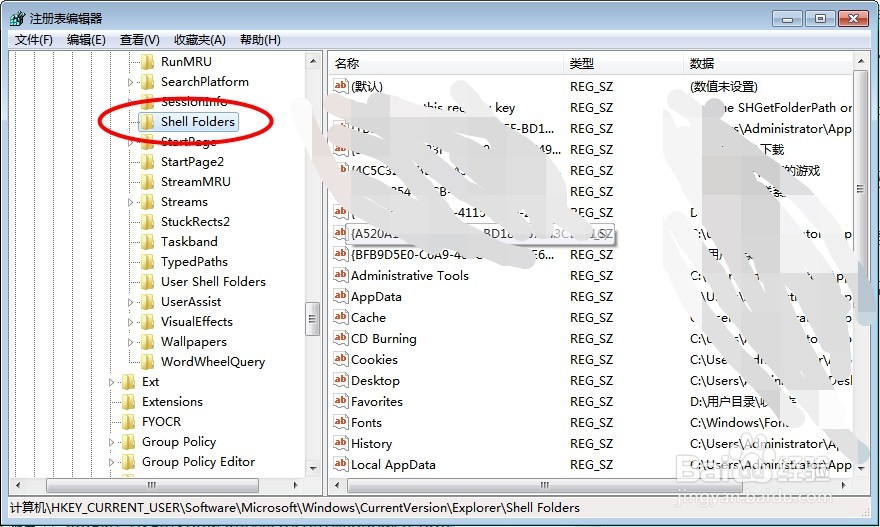
Task: Click the 数据 column header
Action: [768, 63]
